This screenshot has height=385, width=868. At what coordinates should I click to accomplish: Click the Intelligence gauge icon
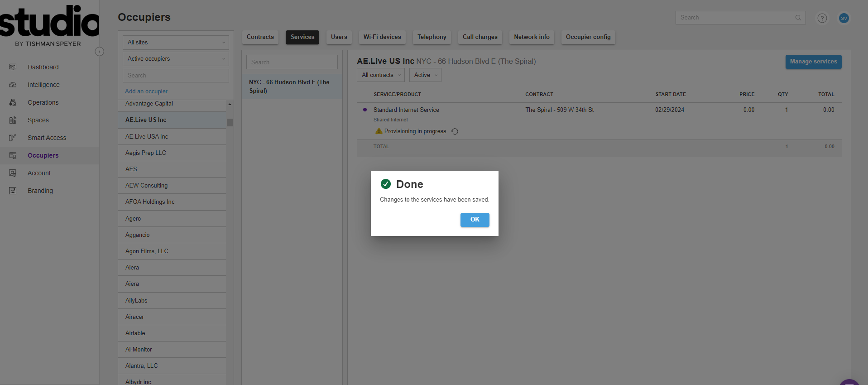(13, 85)
